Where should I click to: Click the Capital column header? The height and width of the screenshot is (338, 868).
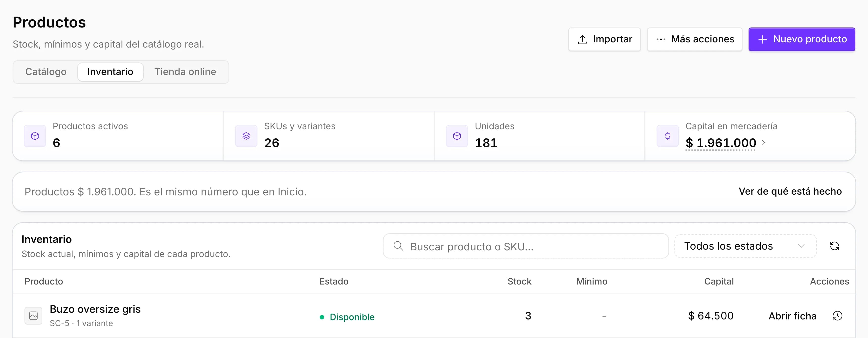[x=719, y=281]
